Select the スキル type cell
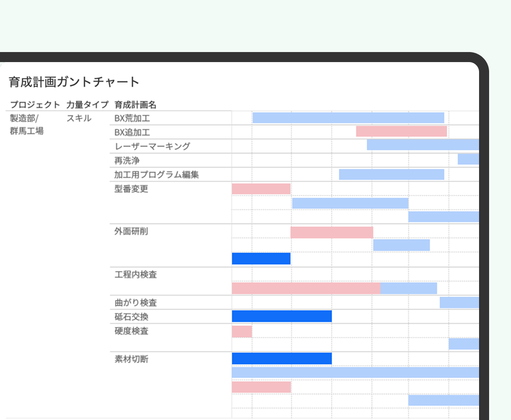The height and width of the screenshot is (420, 511). [x=79, y=118]
